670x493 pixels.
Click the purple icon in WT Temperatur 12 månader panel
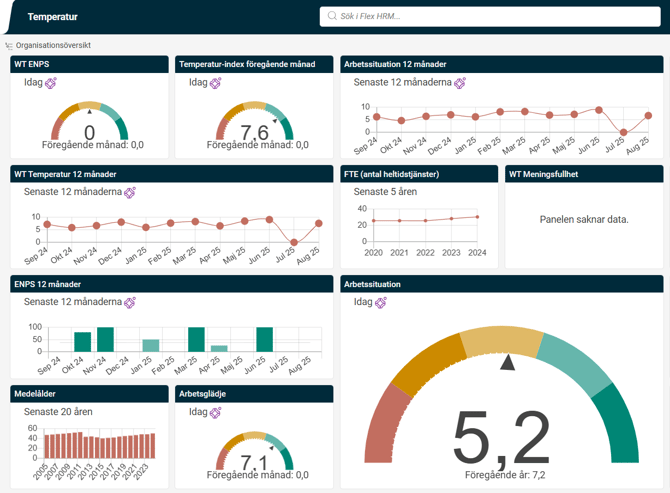click(130, 192)
